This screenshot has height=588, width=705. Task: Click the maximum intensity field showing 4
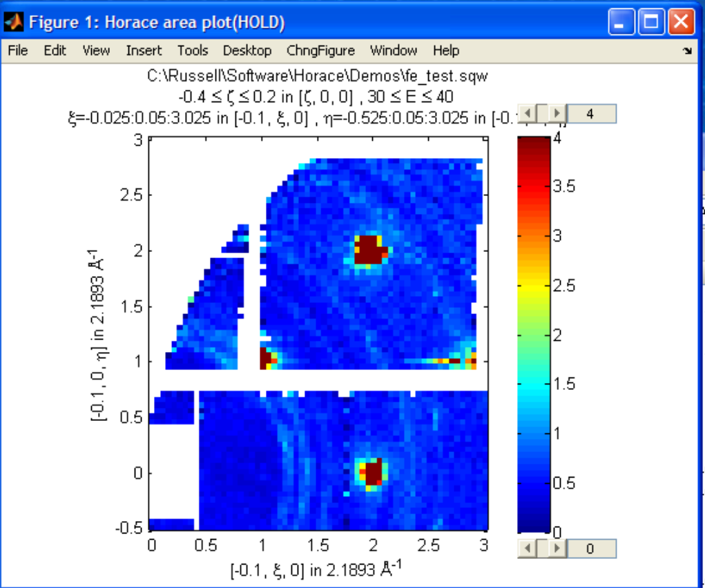click(590, 113)
